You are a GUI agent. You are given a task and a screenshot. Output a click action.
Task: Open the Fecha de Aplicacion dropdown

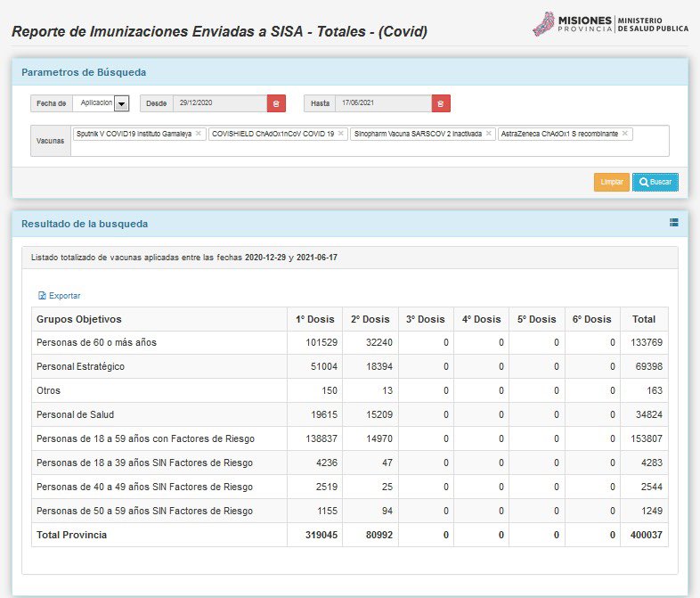(x=122, y=103)
